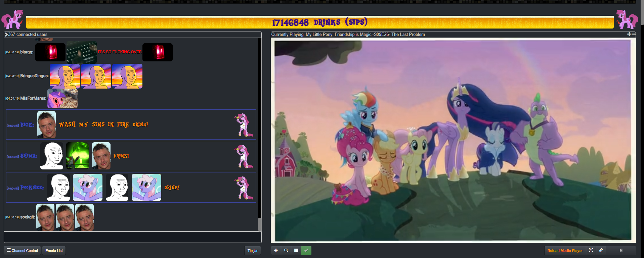Click the MIsForMares username in chat
The width and height of the screenshot is (644, 258).
[33, 98]
